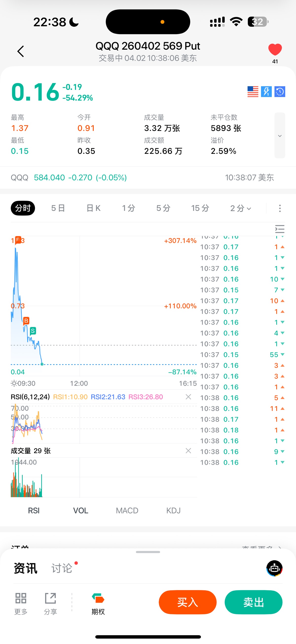Viewport: 296px width, 644px height.
Task: Tap the blue clock history icon
Action: (280, 92)
